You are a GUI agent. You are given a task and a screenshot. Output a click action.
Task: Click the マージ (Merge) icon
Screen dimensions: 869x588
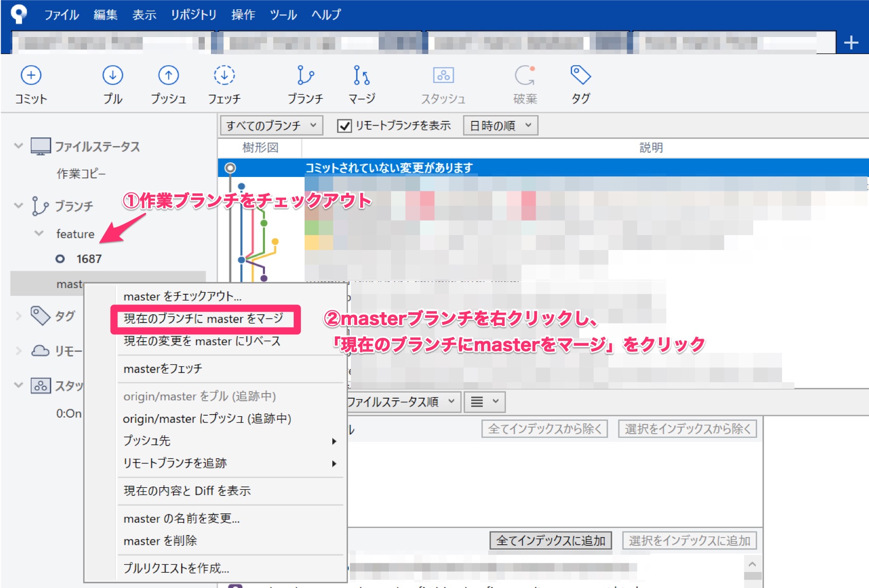coord(362,82)
